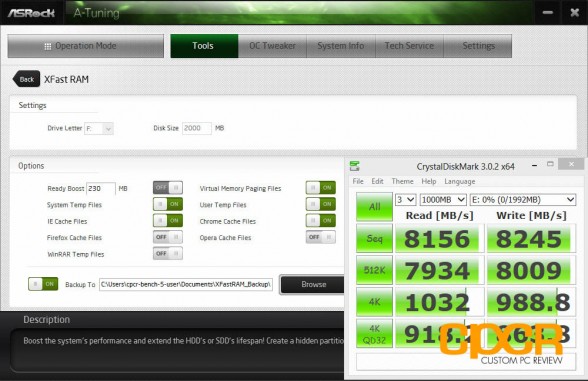Open the Tech Service tab

tap(409, 46)
